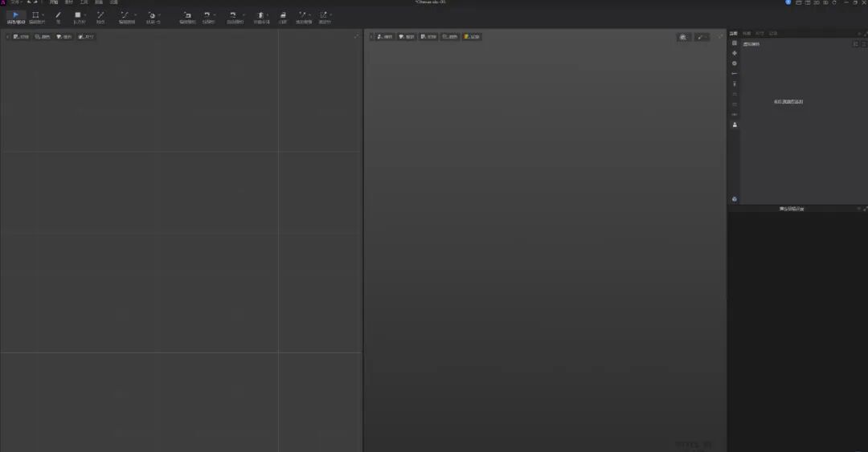This screenshot has height=452, width=868.
Task: Expand the bottom-right panel using its corner icon
Action: (x=866, y=209)
